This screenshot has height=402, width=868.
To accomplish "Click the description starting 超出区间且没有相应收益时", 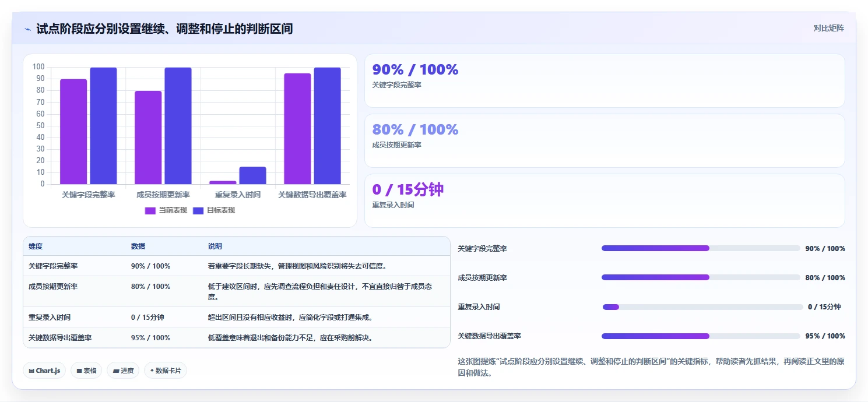I will coord(290,318).
